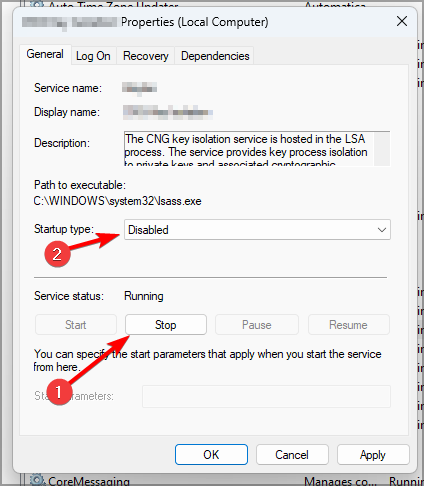Click the red number 1 annotation badge
Viewport: 424px width, 486px height.
[59, 392]
